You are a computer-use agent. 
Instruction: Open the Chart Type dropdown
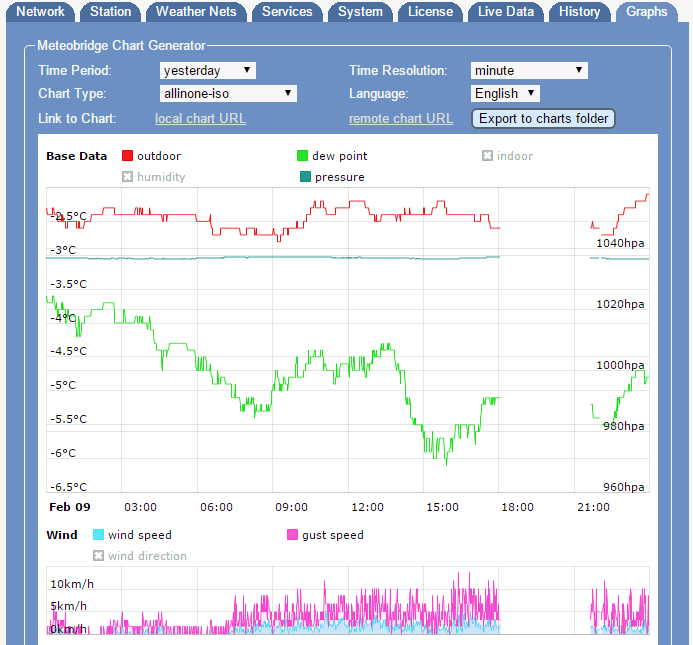[x=228, y=94]
